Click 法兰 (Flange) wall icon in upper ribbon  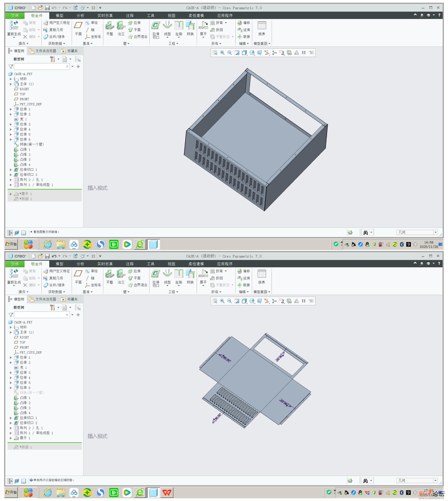coord(121,26)
